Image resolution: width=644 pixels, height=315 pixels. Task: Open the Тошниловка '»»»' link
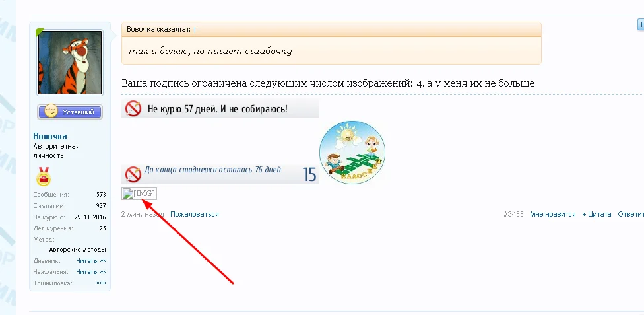[102, 283]
